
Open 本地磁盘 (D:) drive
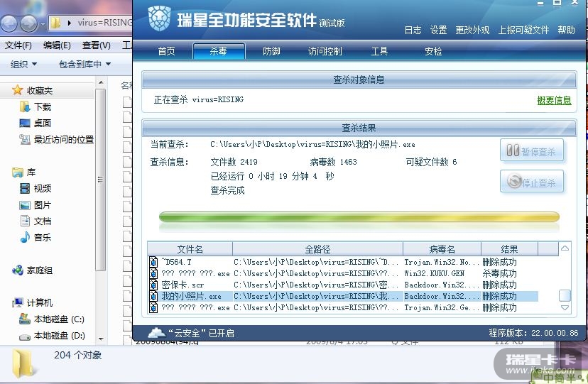59,335
